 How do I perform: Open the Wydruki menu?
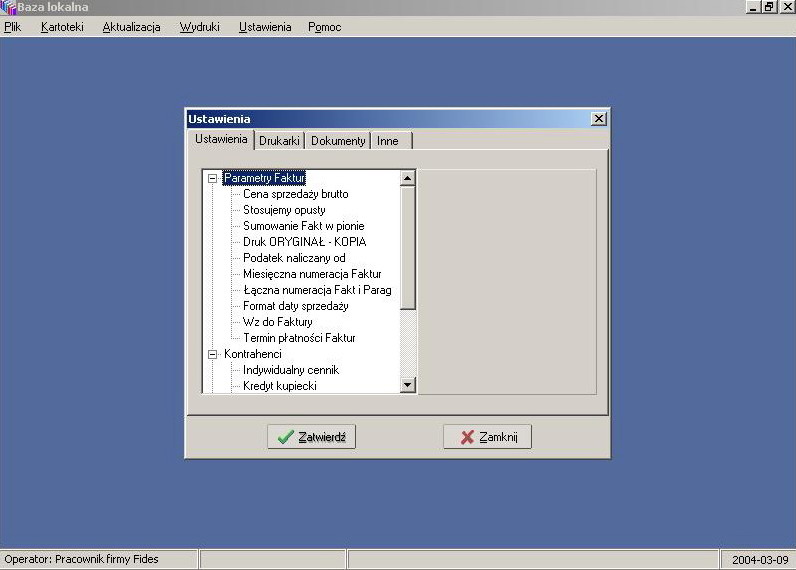coord(200,27)
